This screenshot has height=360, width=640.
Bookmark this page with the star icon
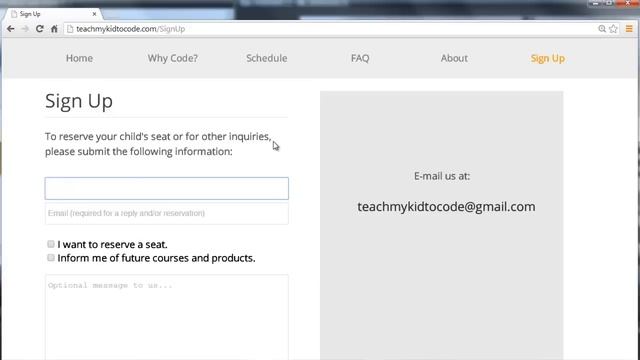tap(613, 29)
